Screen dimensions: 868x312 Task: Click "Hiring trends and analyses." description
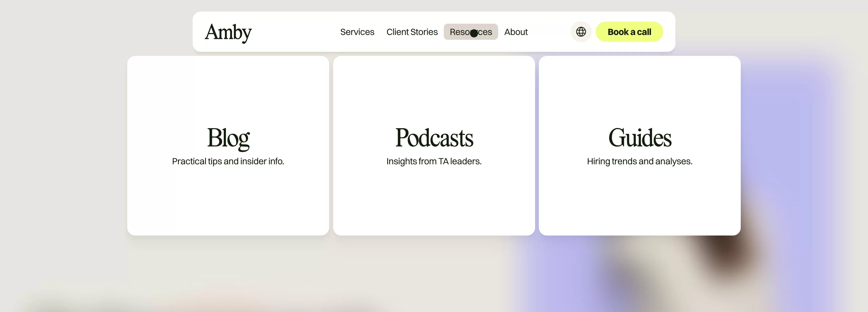point(639,161)
